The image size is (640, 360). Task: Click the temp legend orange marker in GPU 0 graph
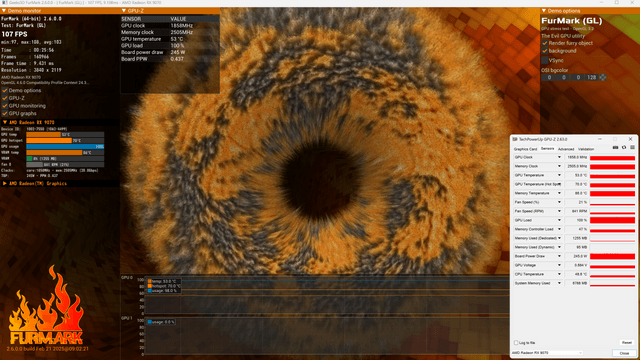tap(150, 281)
